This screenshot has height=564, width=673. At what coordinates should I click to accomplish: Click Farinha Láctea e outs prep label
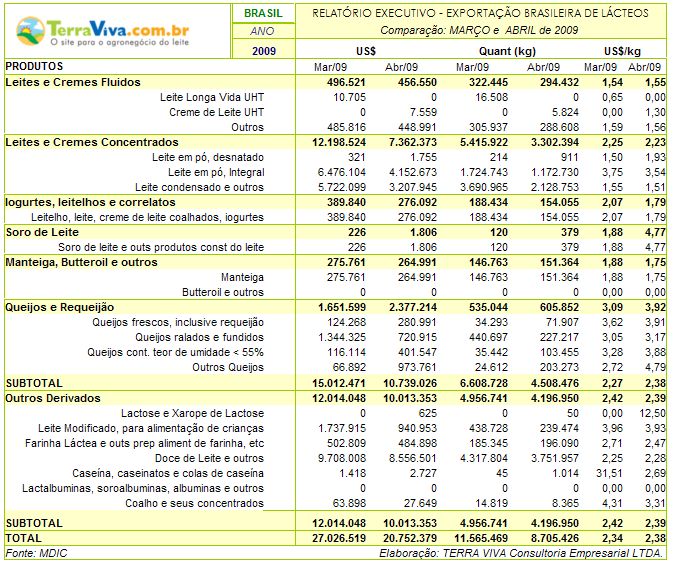point(145,443)
